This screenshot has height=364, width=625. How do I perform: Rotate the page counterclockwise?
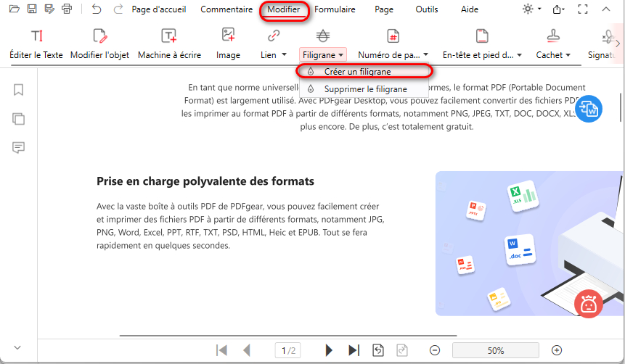378,350
